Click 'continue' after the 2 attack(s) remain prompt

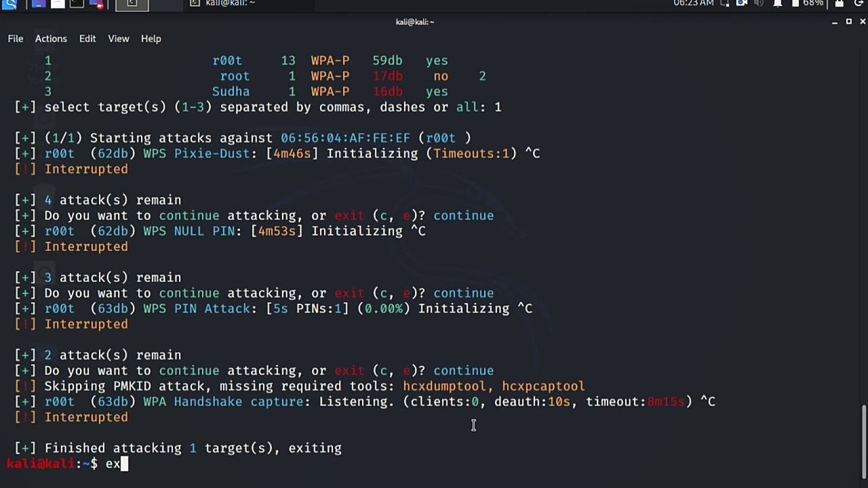464,371
